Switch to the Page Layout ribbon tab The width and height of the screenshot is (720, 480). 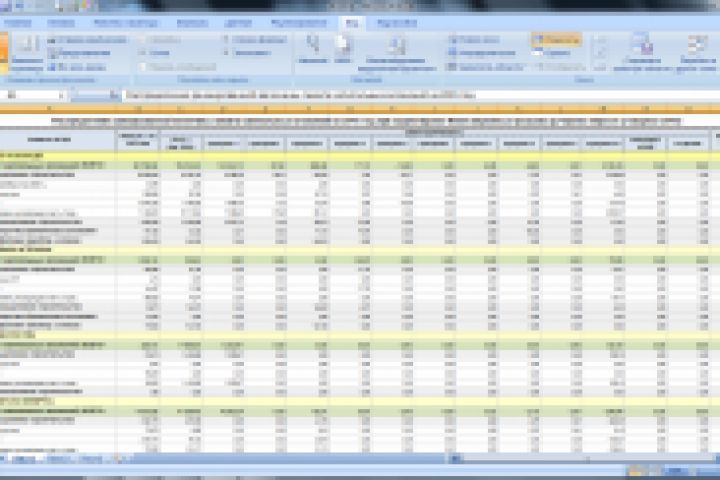pos(125,23)
